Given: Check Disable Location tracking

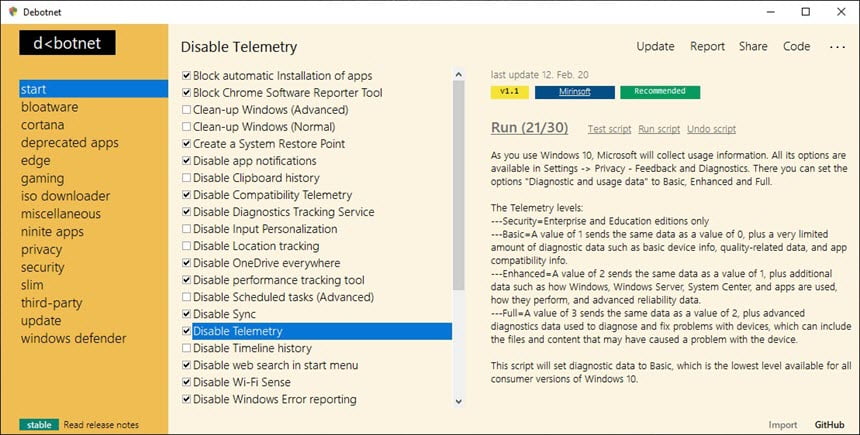Looking at the screenshot, I should tap(186, 246).
